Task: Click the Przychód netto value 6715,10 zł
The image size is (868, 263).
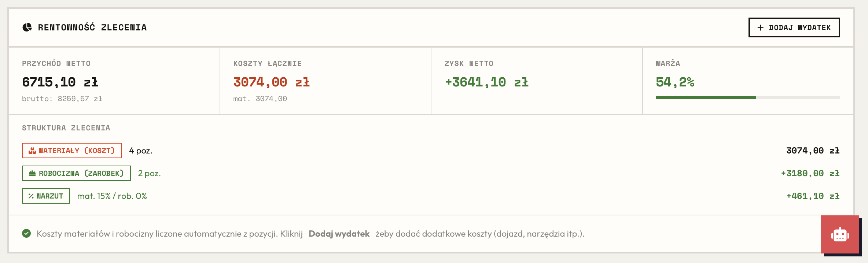Action: [x=60, y=82]
